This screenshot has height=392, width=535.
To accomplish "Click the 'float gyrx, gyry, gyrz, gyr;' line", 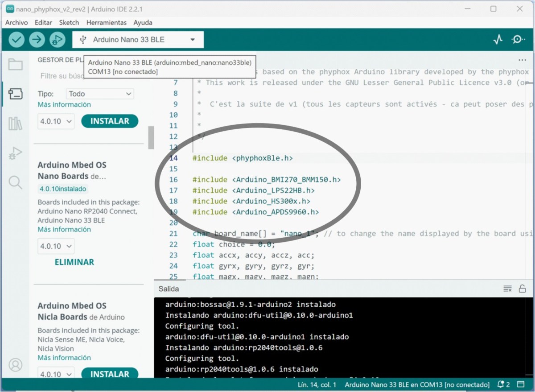I will (x=254, y=266).
